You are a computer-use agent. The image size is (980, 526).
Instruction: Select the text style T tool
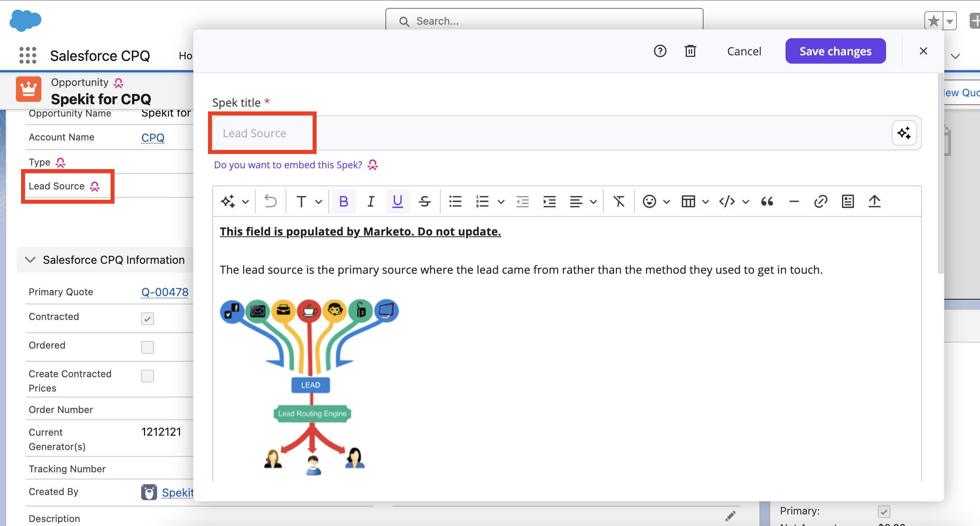tap(301, 201)
